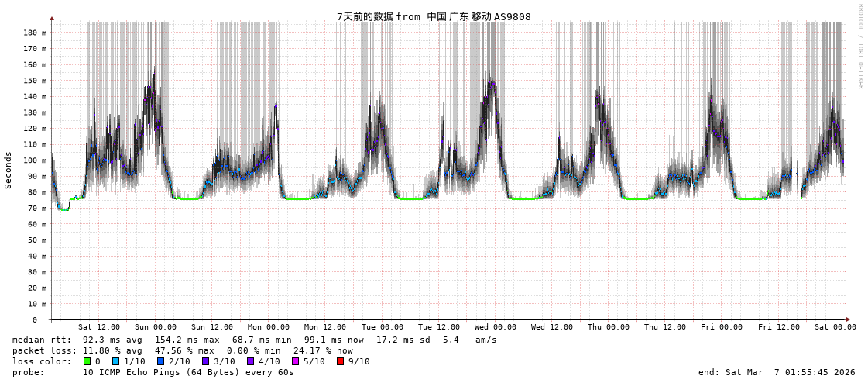
Task: Click the end timestamp Sat Mar 7
Action: pyautogui.click(x=777, y=372)
